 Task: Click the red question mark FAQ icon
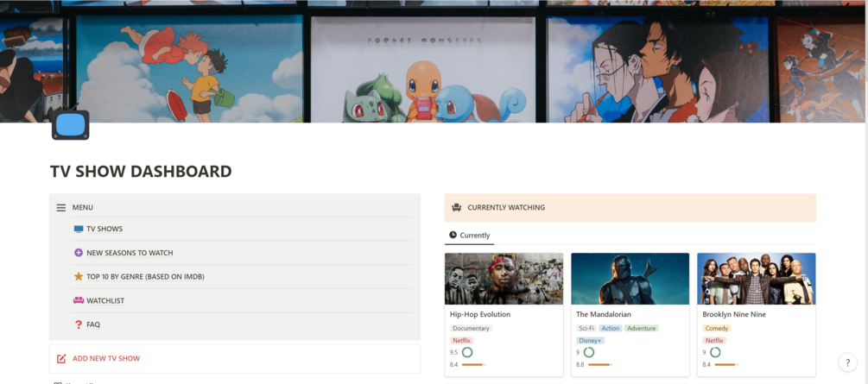tap(78, 324)
